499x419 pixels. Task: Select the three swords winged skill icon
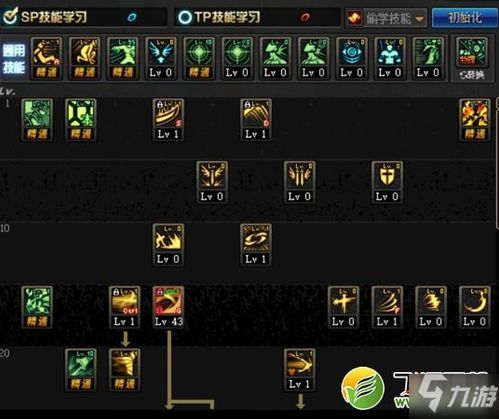(x=299, y=182)
